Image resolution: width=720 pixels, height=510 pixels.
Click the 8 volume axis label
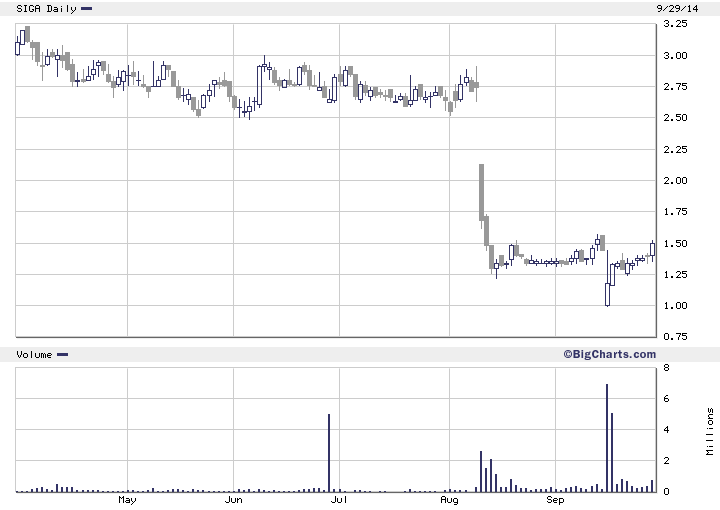(x=666, y=368)
